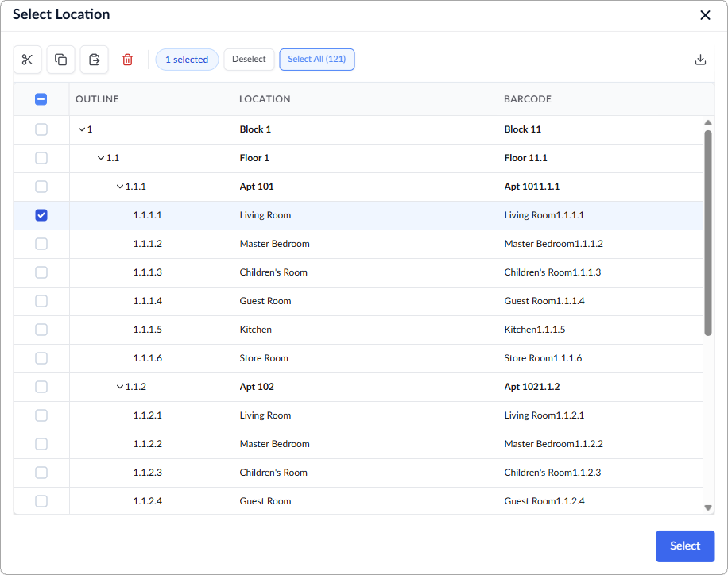Viewport: 728px width, 575px height.
Task: Click barcode Apt 1021.1.2
Action: point(532,387)
